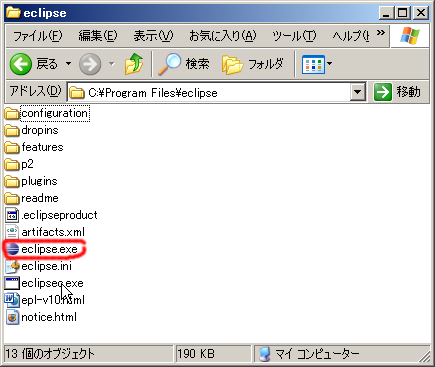Open the ヘルプ menu
This screenshot has height=367, width=435.
(351, 35)
